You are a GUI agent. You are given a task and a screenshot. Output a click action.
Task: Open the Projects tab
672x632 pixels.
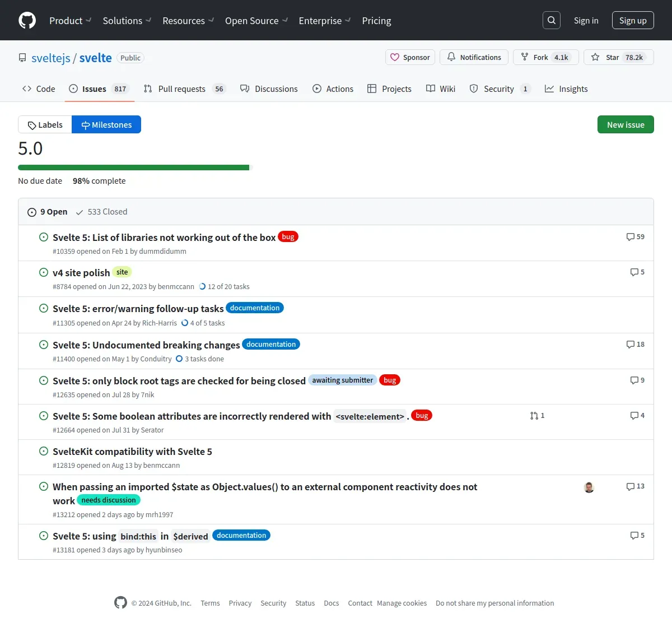pyautogui.click(x=389, y=89)
